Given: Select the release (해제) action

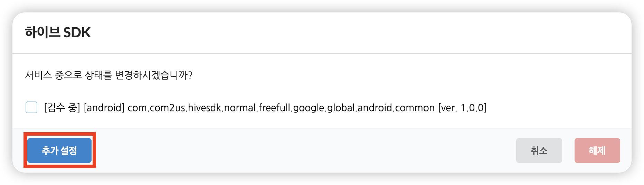Looking at the screenshot, I should (597, 150).
